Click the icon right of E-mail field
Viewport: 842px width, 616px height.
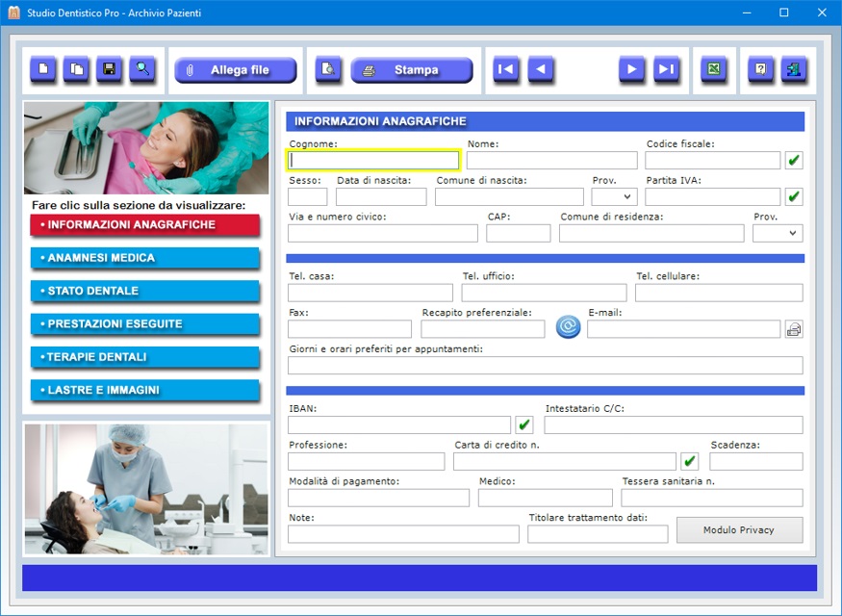point(794,328)
